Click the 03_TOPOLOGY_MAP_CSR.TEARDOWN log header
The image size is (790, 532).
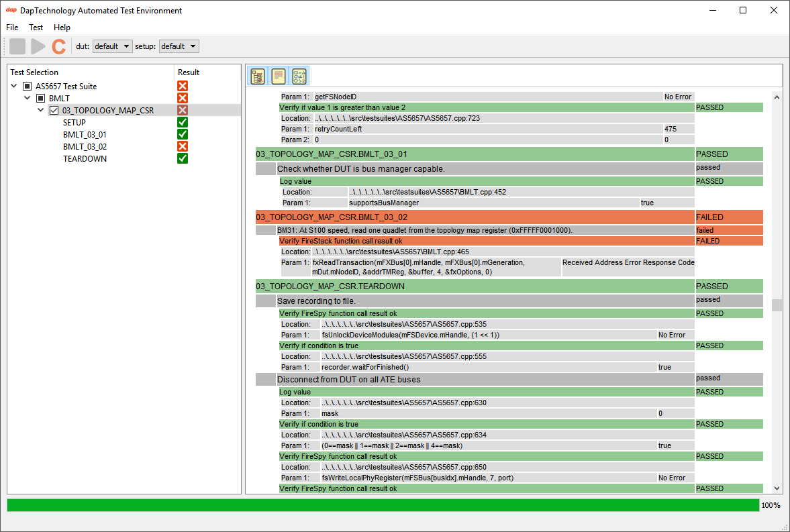click(x=475, y=286)
